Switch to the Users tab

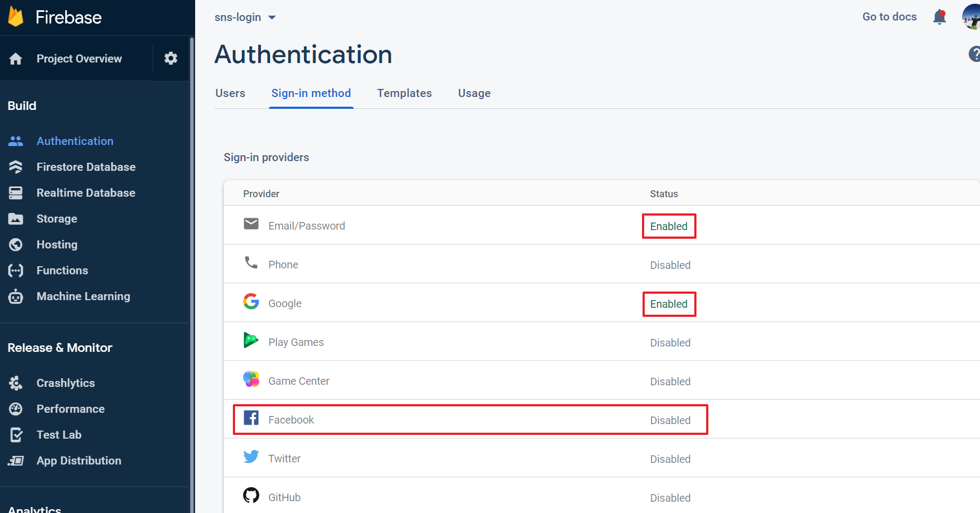pyautogui.click(x=230, y=93)
